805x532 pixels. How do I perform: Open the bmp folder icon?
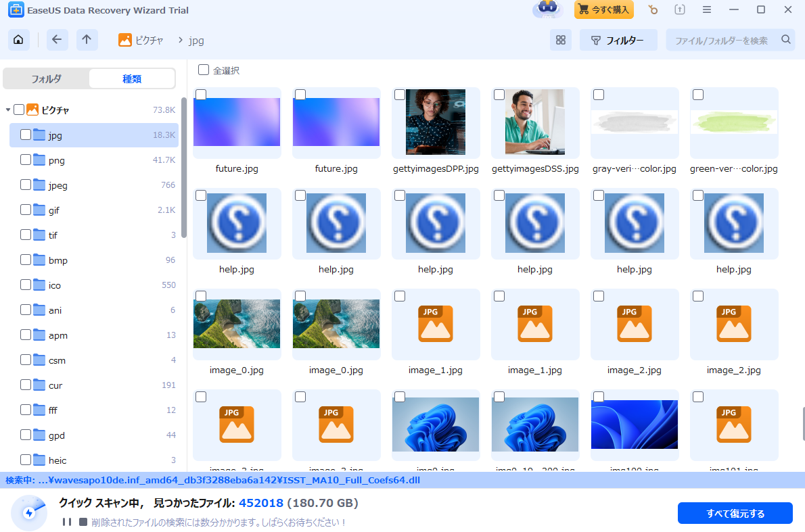(x=39, y=260)
